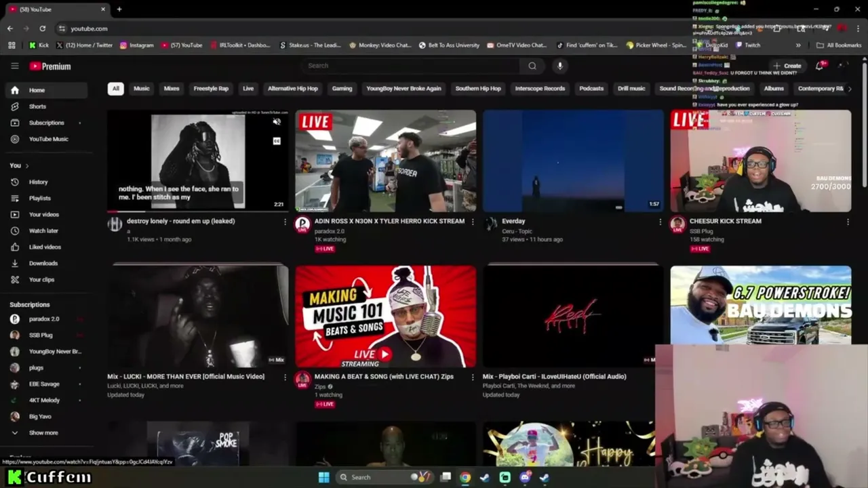Select the Freestyle Rap filter chip
This screenshot has height=488, width=868.
click(x=211, y=89)
